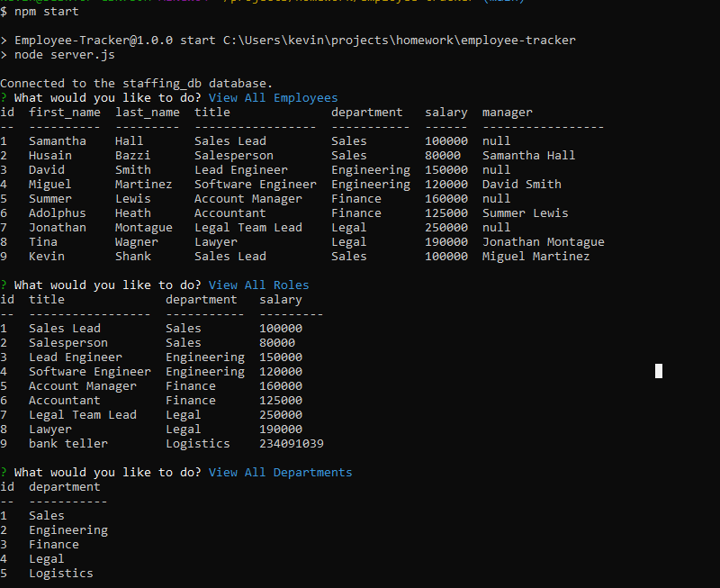Click first name 'Summer' in employees table
720x588 pixels.
point(50,199)
